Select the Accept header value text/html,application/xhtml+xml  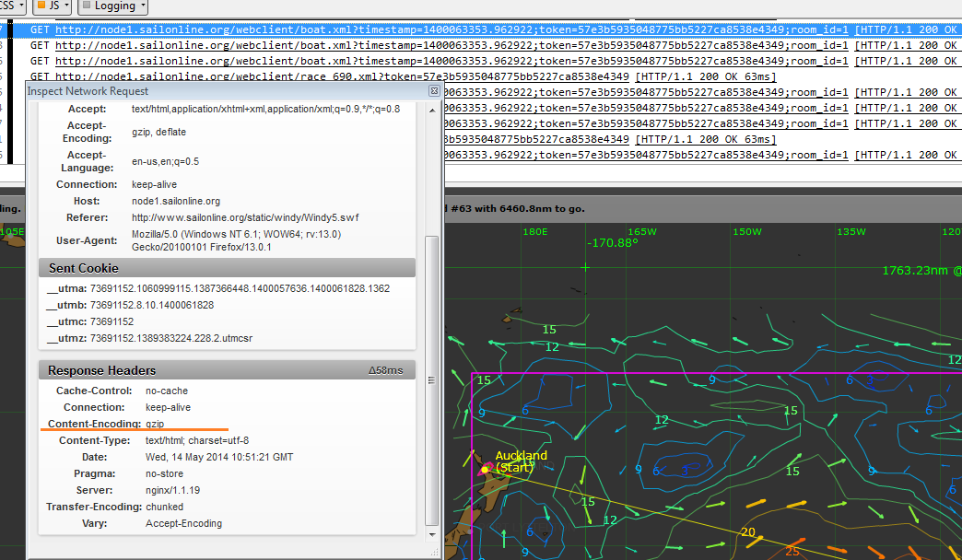pos(265,110)
